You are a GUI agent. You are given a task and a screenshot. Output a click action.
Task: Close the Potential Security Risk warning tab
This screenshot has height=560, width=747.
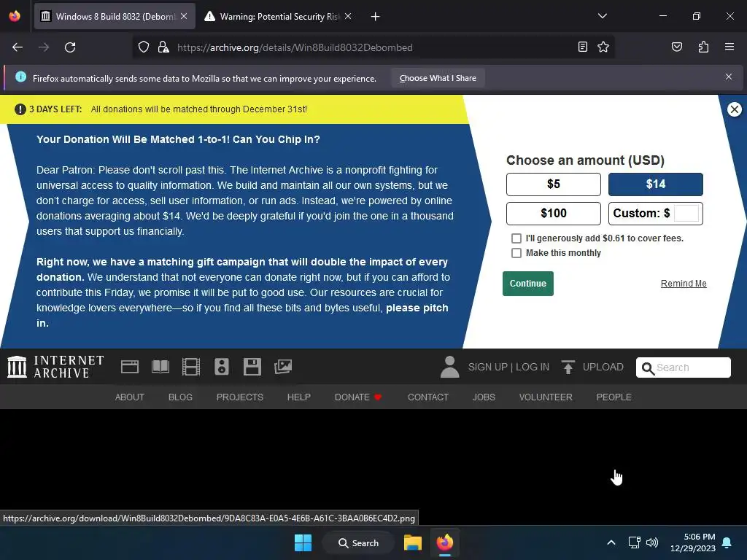point(348,16)
